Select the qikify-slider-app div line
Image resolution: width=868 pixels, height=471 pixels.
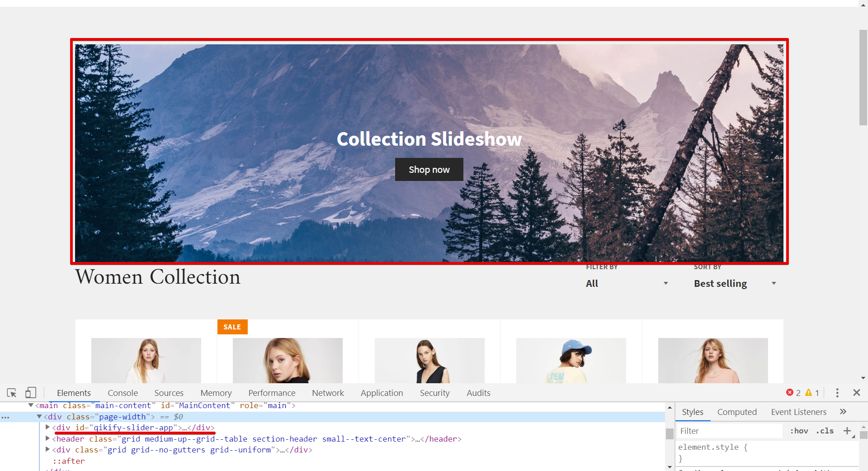pos(133,428)
